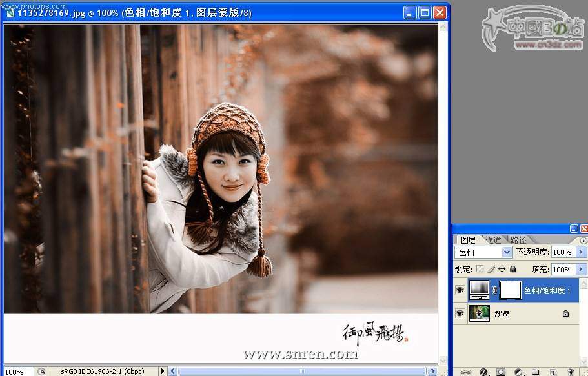Maximize the 1135278169.jpg document window
This screenshot has height=376, width=588.
[425, 13]
